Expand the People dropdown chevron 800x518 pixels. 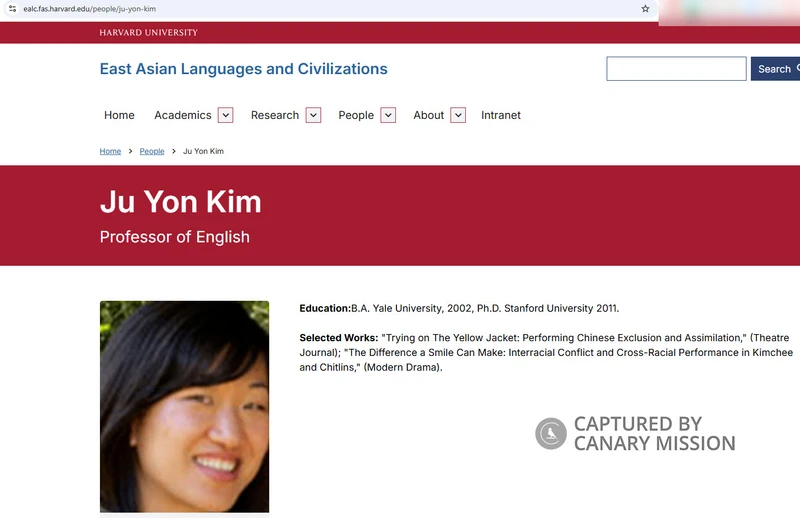pyautogui.click(x=388, y=115)
